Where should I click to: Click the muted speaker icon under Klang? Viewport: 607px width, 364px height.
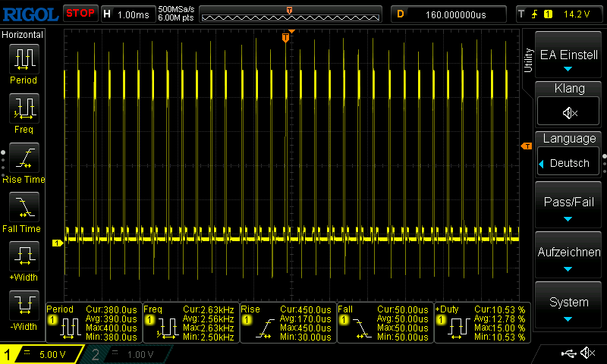570,113
